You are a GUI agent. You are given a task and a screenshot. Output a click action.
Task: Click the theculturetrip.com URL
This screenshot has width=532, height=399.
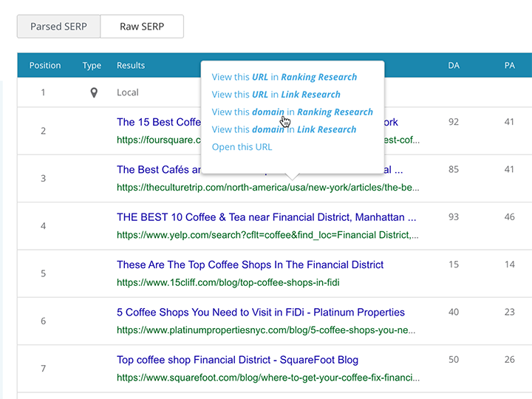pos(267,188)
